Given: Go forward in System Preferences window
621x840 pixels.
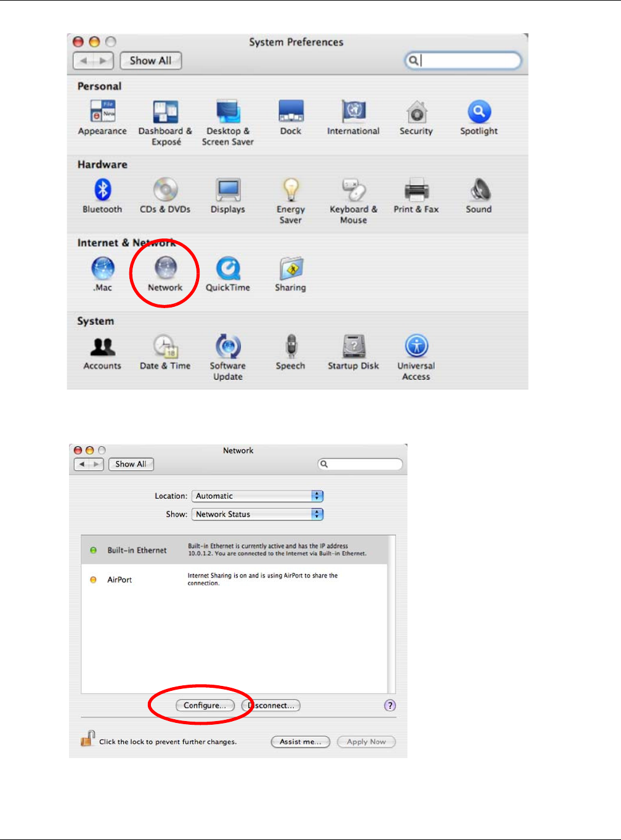Looking at the screenshot, I should tap(103, 60).
